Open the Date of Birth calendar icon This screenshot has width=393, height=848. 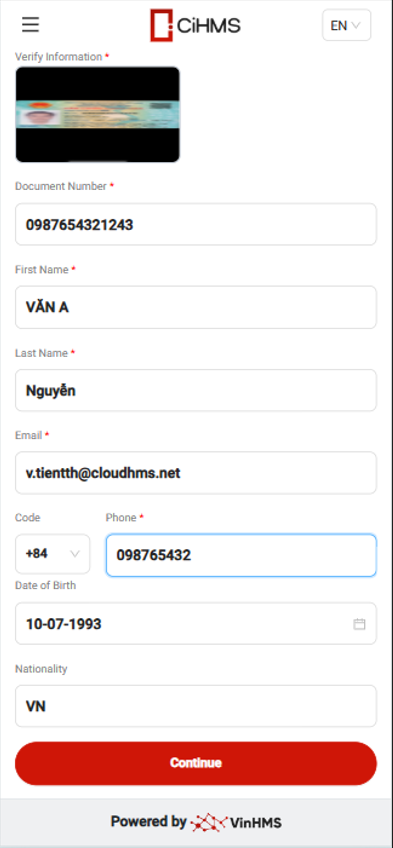(x=359, y=624)
